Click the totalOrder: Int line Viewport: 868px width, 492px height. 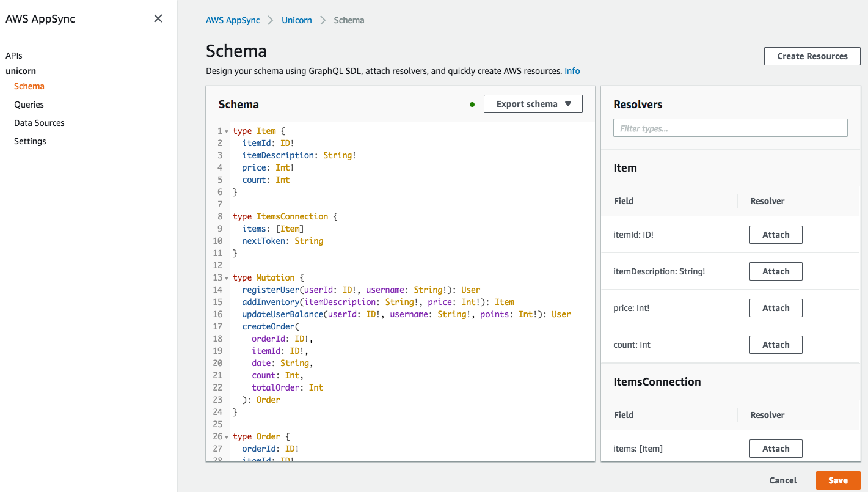(288, 387)
